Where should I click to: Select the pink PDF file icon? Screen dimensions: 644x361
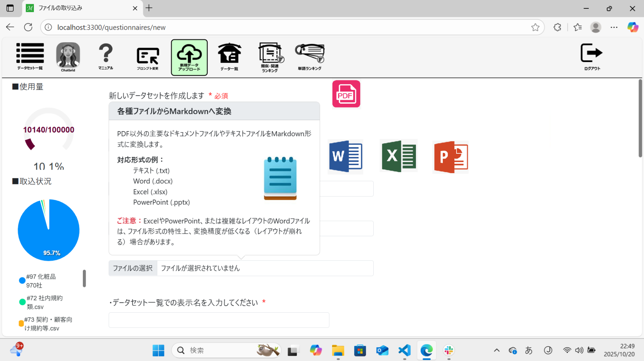(346, 94)
